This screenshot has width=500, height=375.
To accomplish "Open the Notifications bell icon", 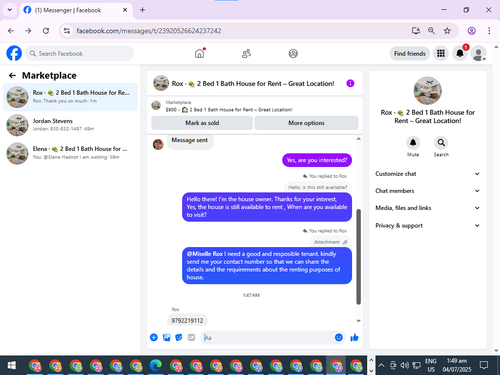I will tap(460, 53).
